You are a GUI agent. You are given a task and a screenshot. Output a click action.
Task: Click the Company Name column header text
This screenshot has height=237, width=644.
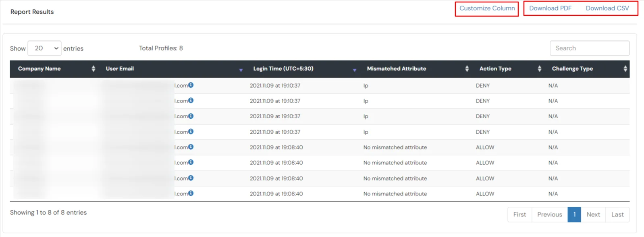click(39, 69)
